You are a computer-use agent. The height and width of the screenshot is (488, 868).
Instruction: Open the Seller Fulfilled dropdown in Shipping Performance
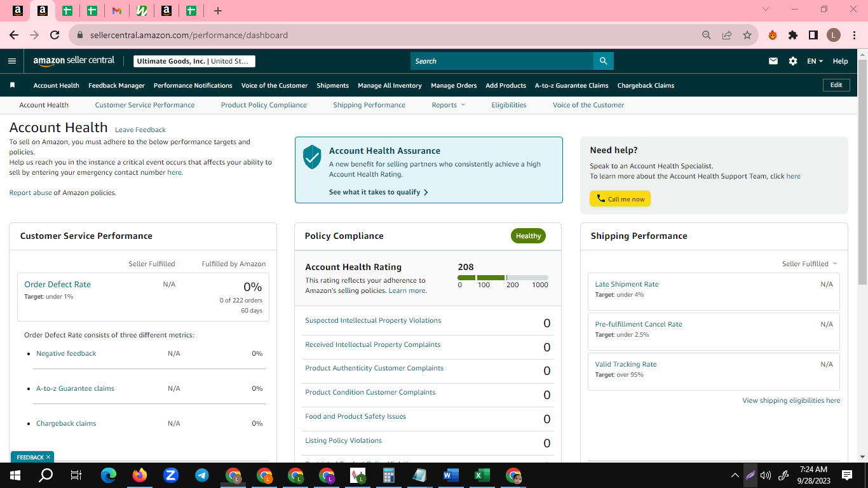coord(810,264)
